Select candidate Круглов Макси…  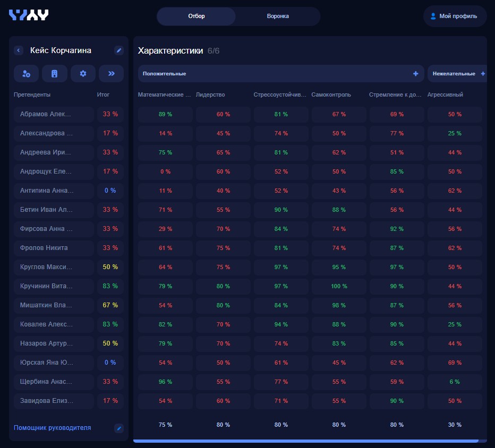point(54,267)
